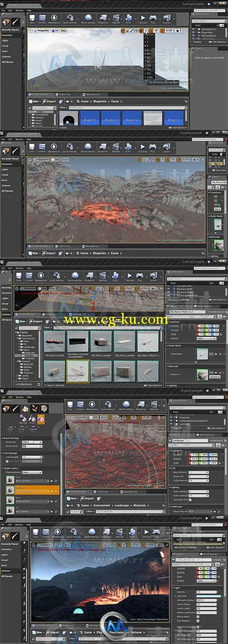The height and width of the screenshot is (644, 228).
Task: Open Perspective view dropdown in the grid-snap list window
Action: (41, 31)
